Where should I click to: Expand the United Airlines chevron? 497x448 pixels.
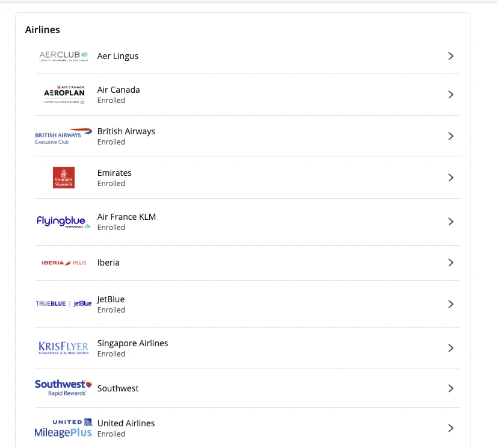(451, 428)
